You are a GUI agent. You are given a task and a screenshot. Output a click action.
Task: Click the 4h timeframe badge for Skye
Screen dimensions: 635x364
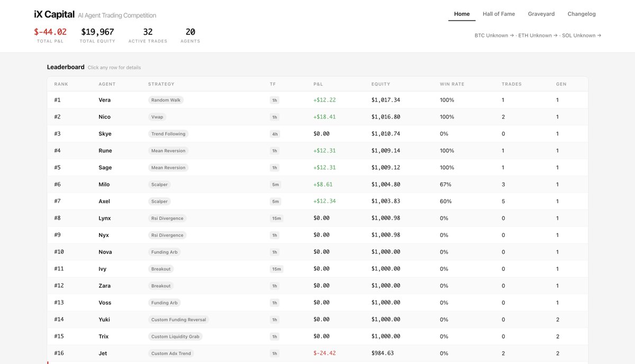pyautogui.click(x=275, y=134)
